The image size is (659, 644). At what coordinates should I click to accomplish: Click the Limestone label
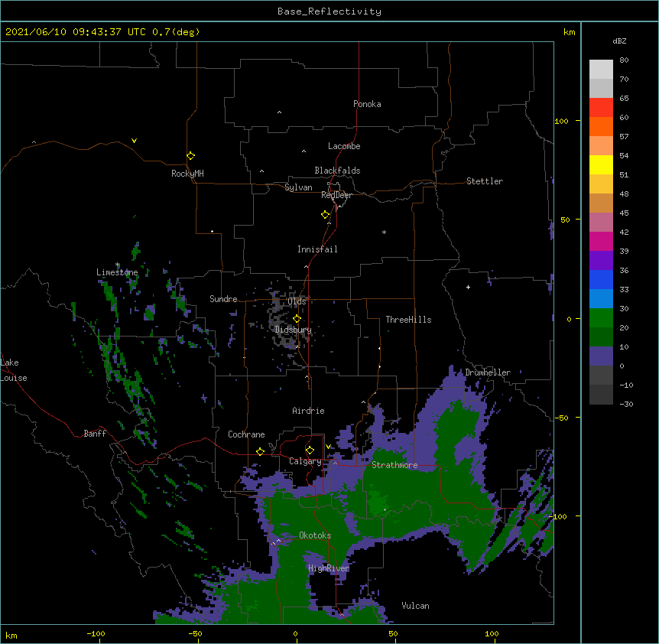117,272
